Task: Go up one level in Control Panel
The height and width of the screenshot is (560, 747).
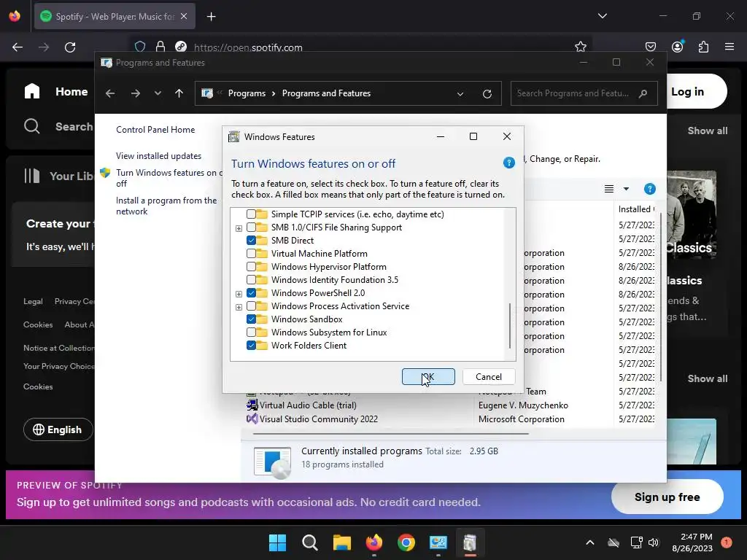Action: click(179, 93)
